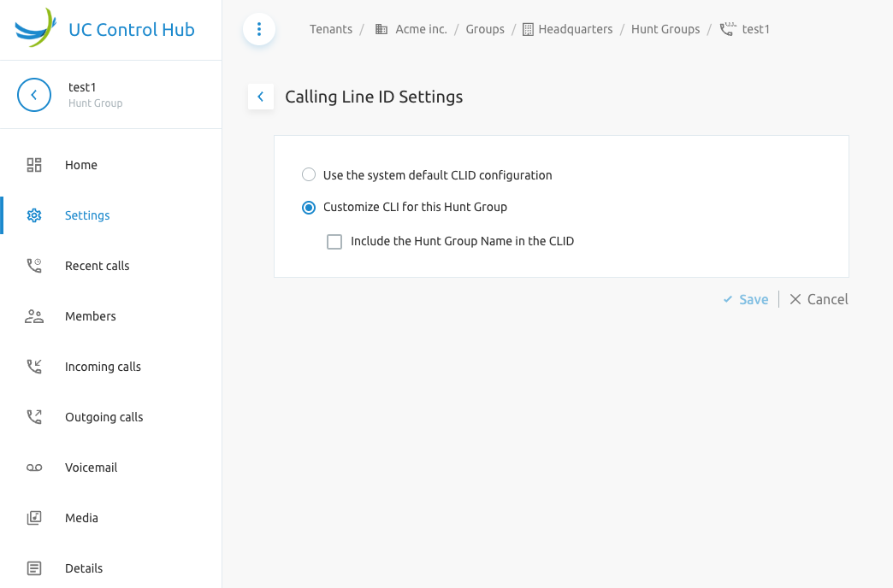Click the Outgoing calls icon
The image size is (893, 588).
34,417
